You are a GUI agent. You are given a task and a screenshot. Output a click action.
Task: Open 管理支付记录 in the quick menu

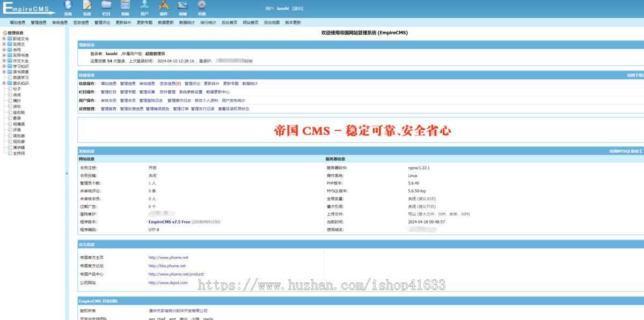pos(203,109)
